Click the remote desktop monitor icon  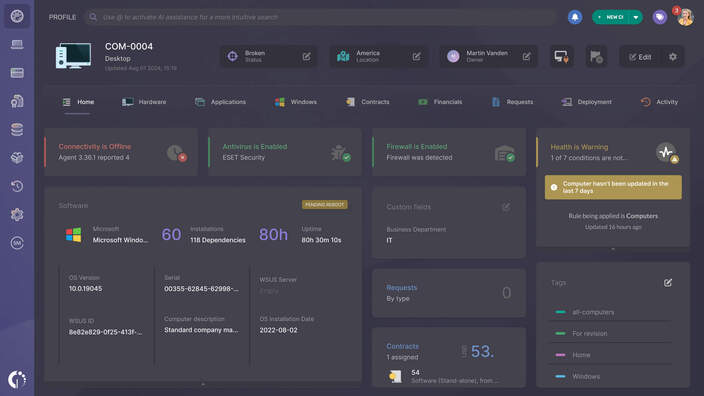tap(562, 57)
